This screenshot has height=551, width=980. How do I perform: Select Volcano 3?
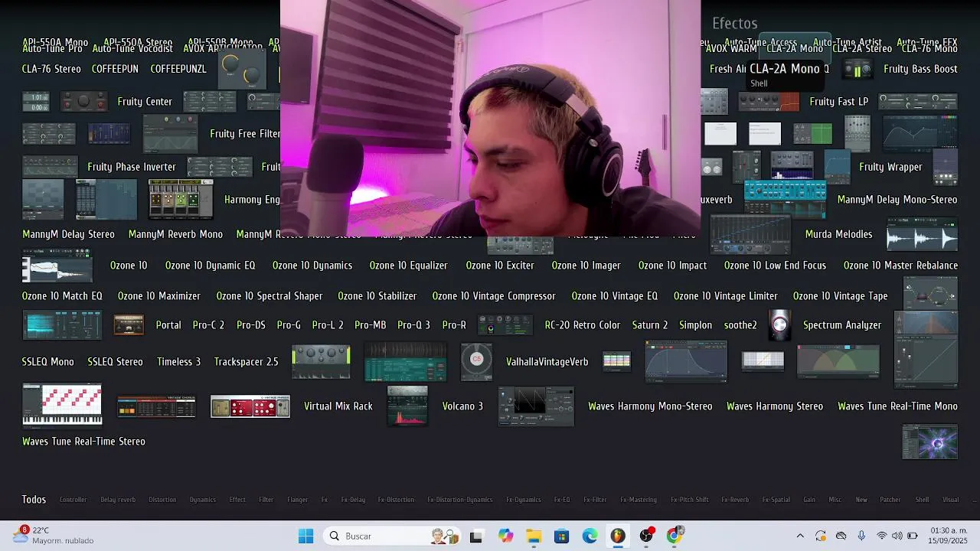(x=462, y=406)
